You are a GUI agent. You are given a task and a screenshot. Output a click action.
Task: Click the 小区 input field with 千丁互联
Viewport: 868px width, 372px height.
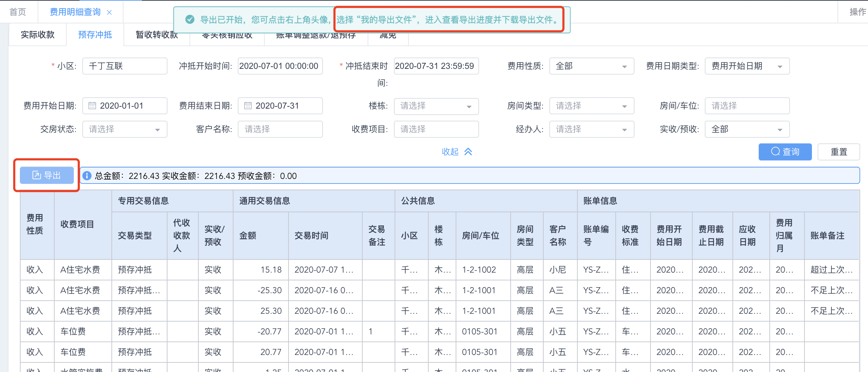125,66
